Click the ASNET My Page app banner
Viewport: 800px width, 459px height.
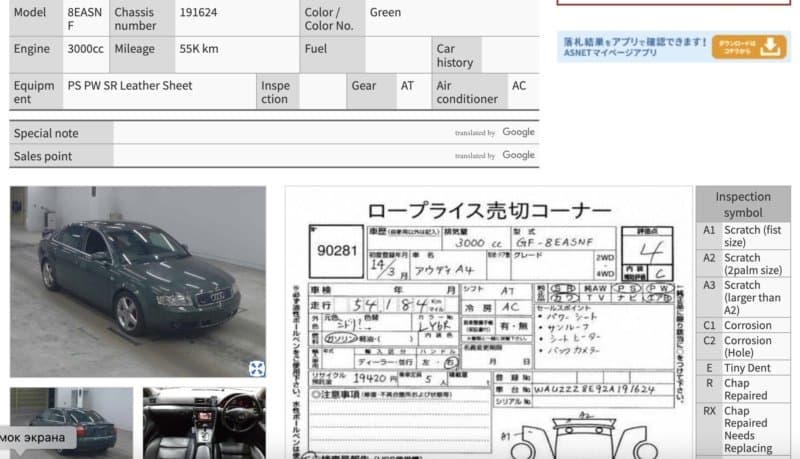[x=673, y=47]
